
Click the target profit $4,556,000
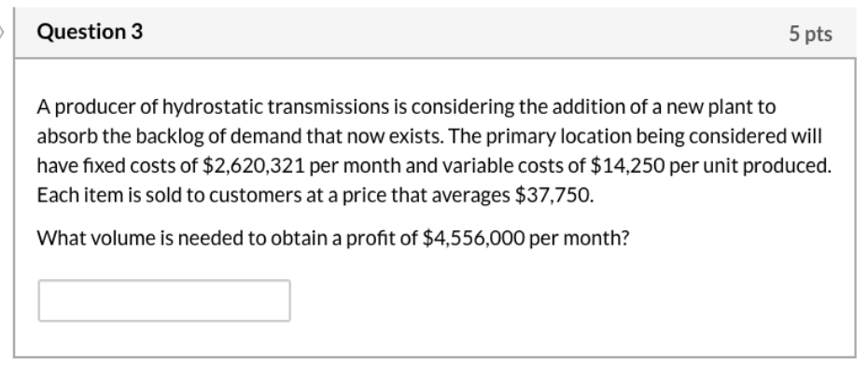point(473,239)
